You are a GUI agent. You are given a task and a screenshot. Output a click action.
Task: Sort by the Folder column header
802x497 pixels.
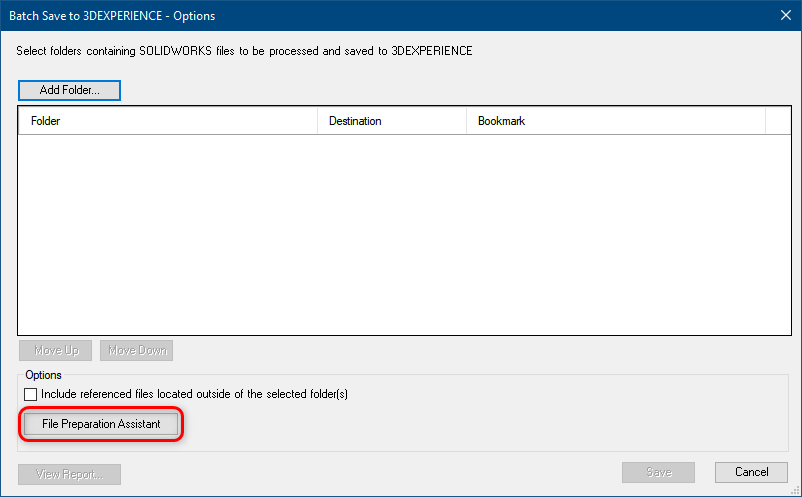(168, 121)
